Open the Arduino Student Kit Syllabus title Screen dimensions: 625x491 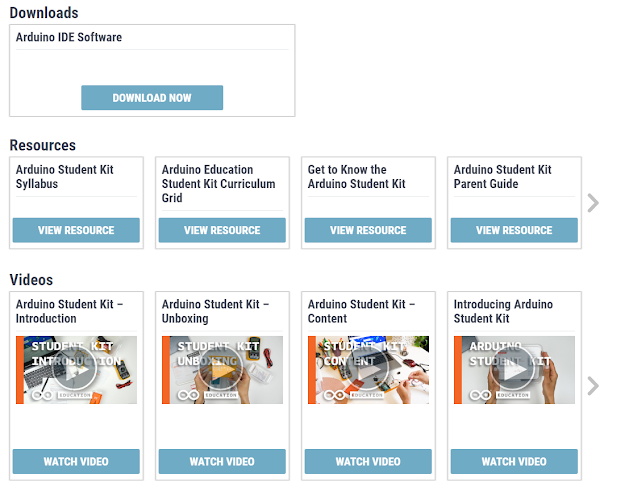click(65, 177)
